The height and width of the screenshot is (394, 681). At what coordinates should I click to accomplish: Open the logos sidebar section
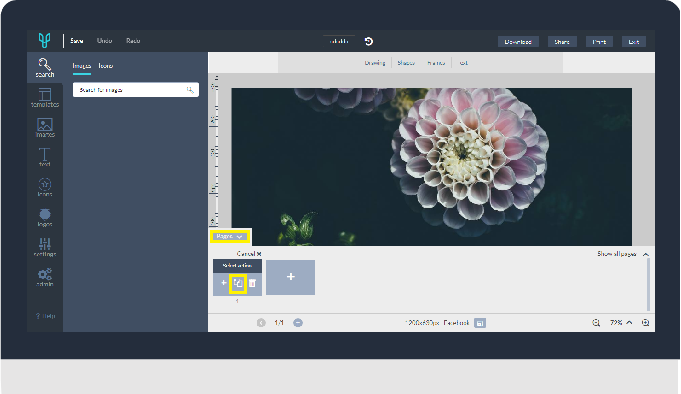[x=45, y=217]
